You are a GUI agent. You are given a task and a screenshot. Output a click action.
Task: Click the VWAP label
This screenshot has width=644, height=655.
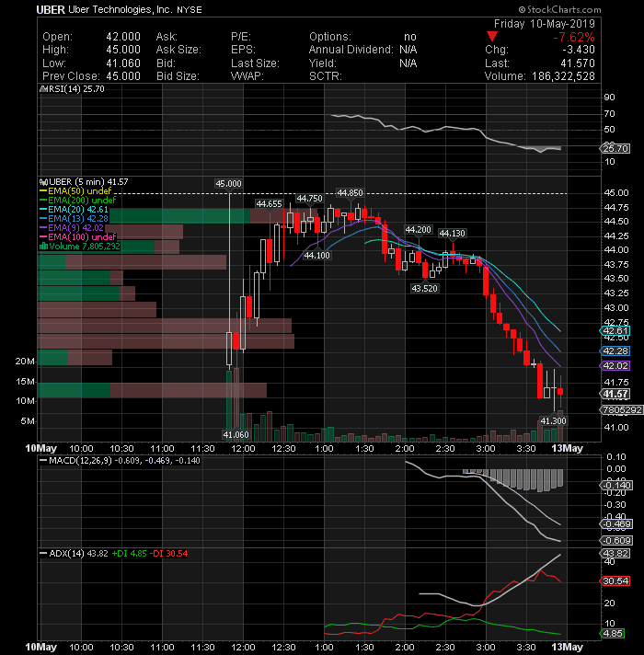[x=247, y=76]
